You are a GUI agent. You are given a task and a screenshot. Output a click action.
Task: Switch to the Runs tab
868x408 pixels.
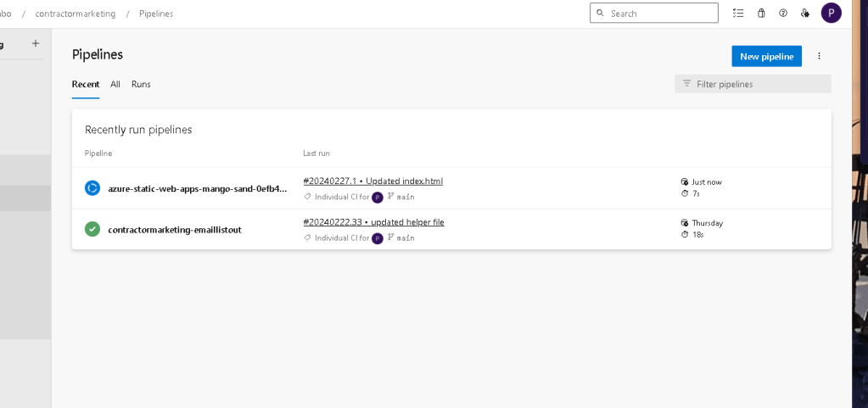(141, 84)
